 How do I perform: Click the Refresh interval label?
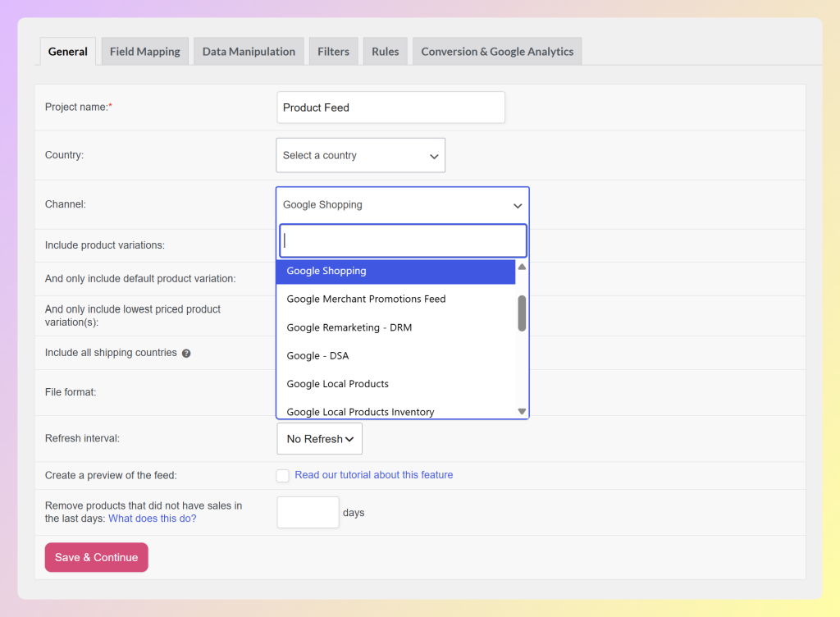pos(83,439)
